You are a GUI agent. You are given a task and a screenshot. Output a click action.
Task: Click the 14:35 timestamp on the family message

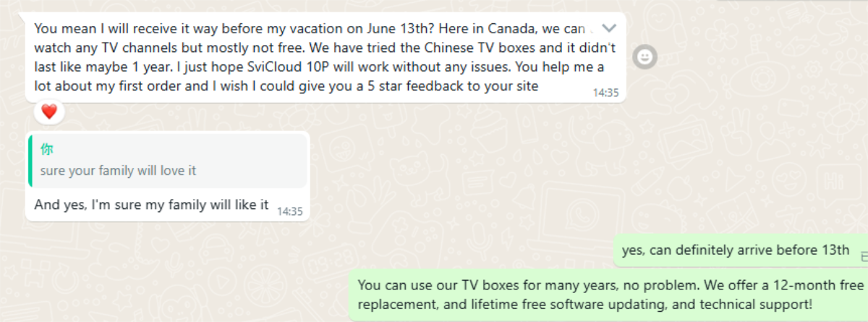tap(289, 211)
